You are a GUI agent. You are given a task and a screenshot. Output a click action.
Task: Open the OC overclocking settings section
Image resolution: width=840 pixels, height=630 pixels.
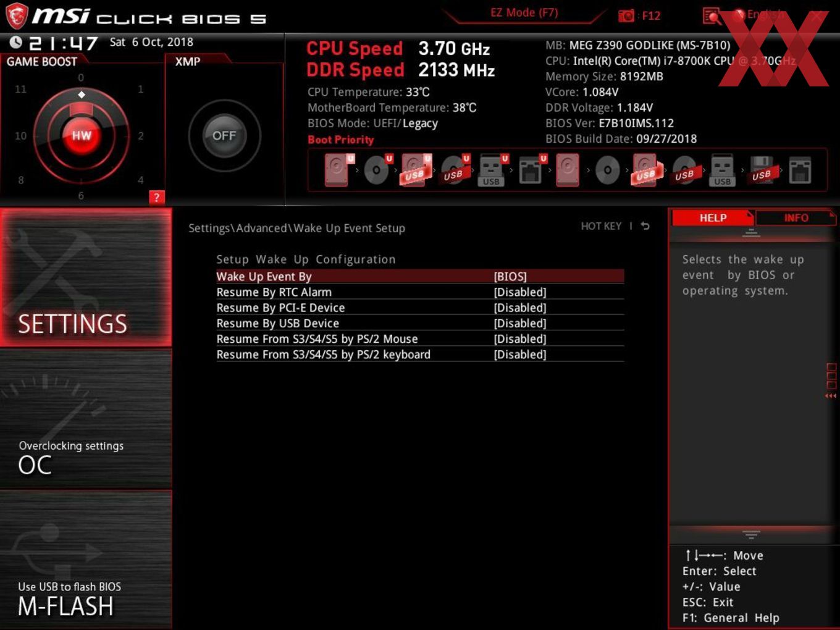[86, 419]
